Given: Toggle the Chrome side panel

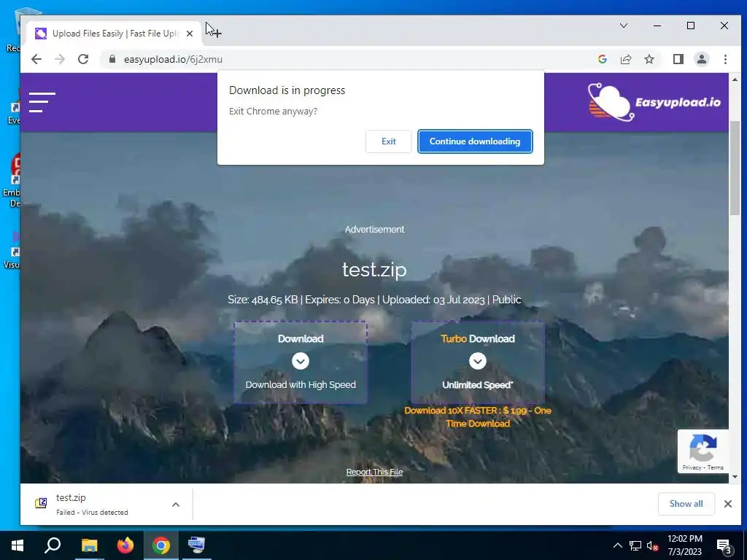Looking at the screenshot, I should tap(678, 59).
